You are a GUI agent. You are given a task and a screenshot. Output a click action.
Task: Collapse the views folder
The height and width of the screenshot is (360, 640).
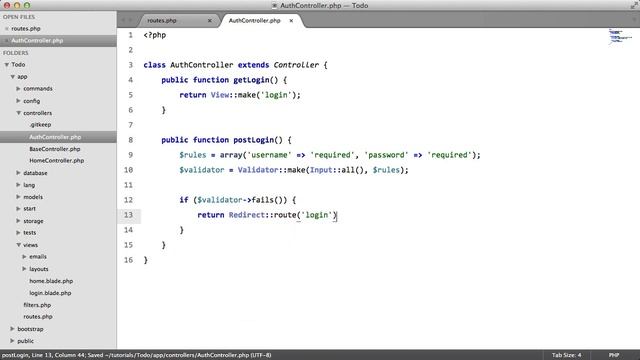point(18,245)
